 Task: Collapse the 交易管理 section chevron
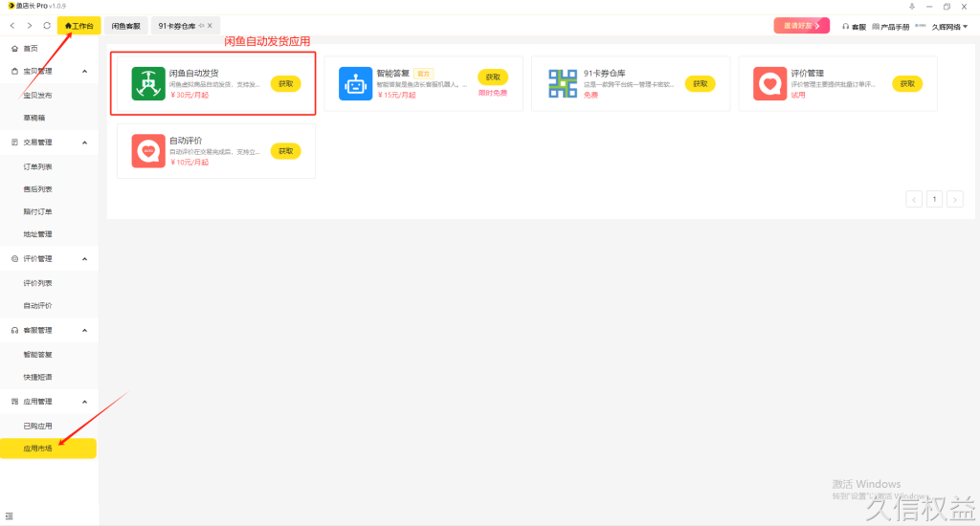pos(84,142)
